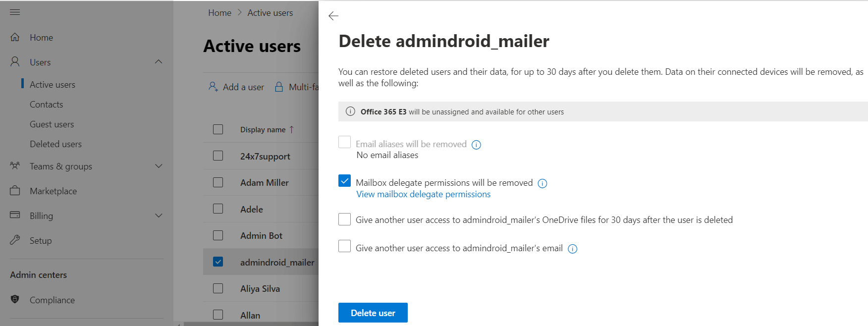Check Give another user access to admindroid_mailer's email
Screen dimensions: 868x326
(344, 246)
